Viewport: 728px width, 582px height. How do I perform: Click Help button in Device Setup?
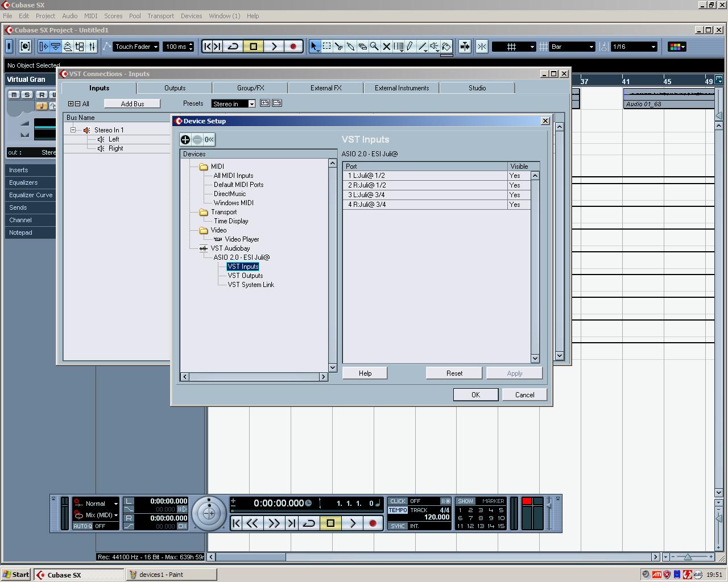[365, 373]
